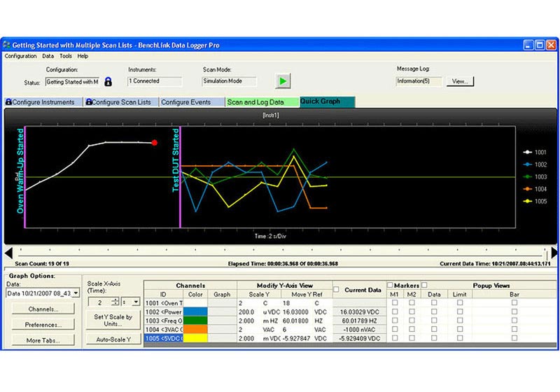Toggle the Popup Views header checkbox
The image size is (560, 392).
(x=424, y=285)
